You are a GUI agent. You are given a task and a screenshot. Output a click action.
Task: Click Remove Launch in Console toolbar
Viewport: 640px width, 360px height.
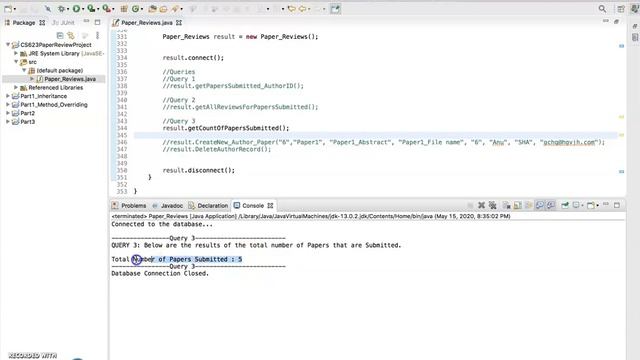(481, 205)
